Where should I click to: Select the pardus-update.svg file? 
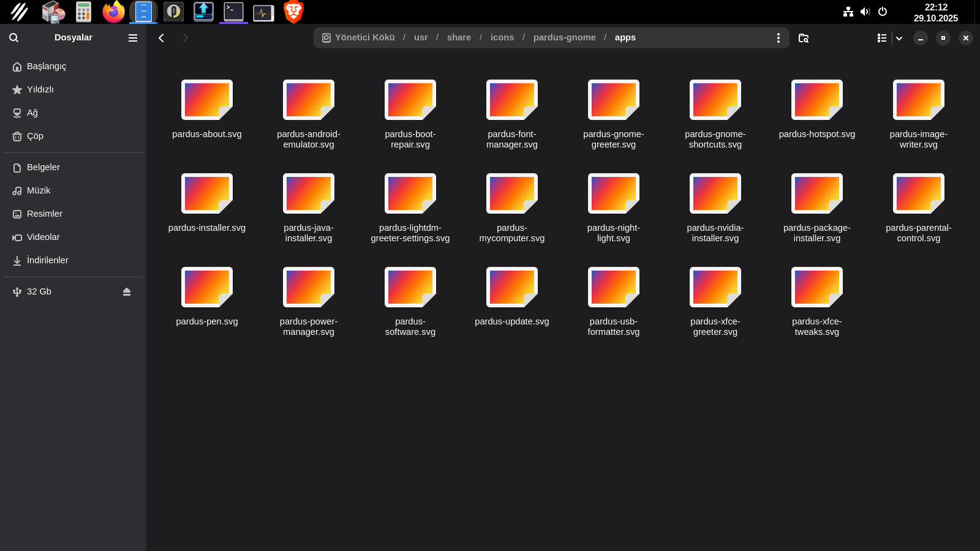click(x=512, y=288)
